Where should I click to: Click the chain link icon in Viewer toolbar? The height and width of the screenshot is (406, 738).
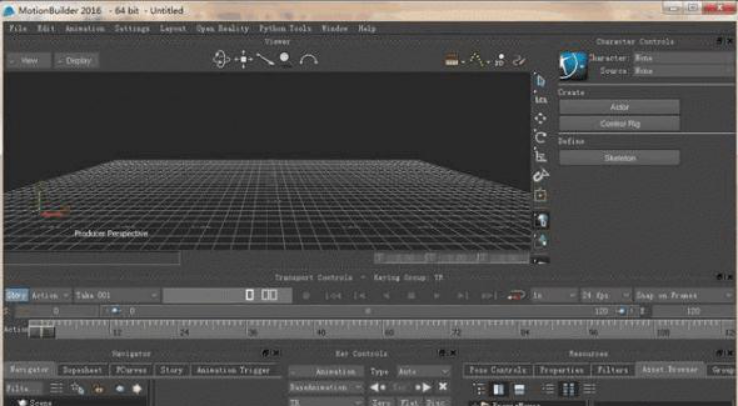519,60
